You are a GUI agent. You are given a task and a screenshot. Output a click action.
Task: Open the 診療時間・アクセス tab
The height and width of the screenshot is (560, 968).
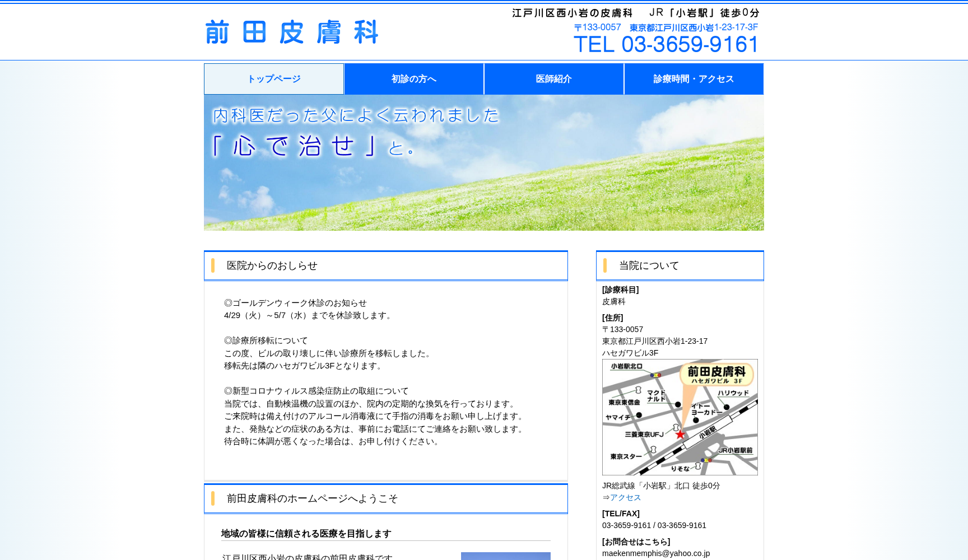pyautogui.click(x=693, y=79)
